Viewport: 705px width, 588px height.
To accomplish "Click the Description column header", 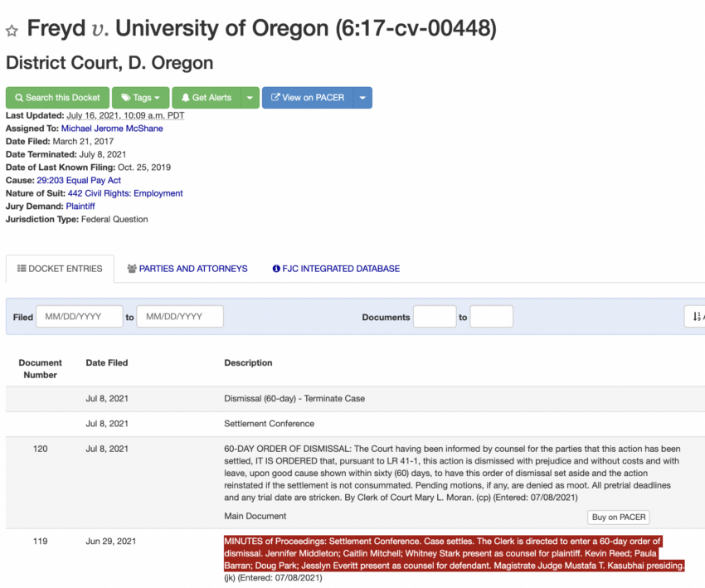I will tap(248, 362).
